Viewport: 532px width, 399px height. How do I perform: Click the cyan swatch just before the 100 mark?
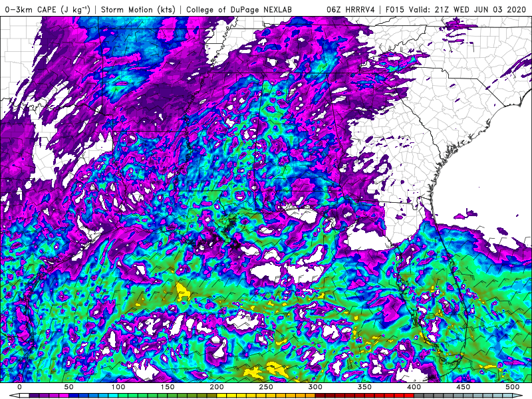click(113, 396)
